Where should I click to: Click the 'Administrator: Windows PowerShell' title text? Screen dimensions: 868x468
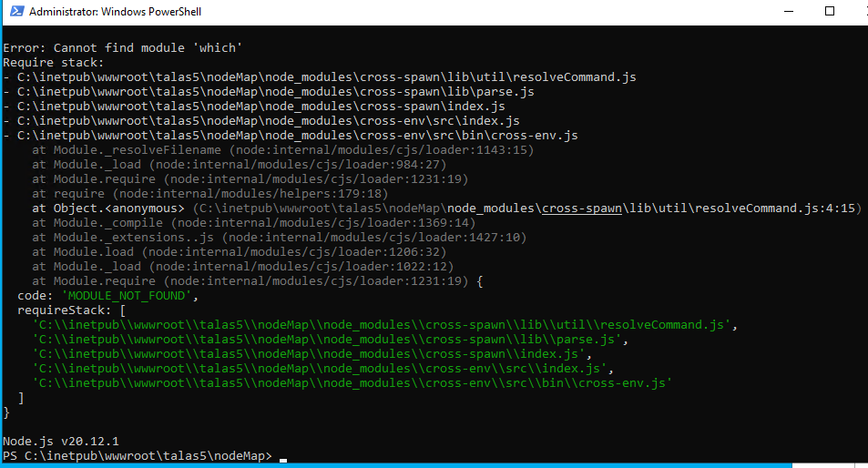click(116, 12)
